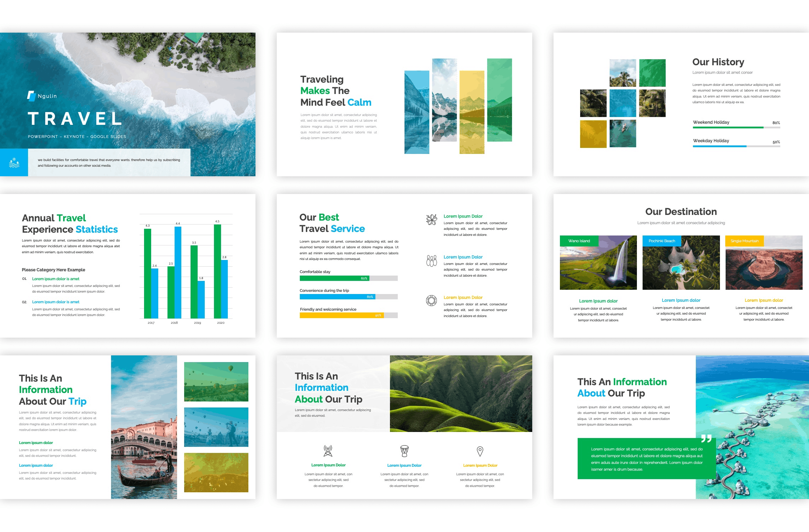Click the Our History heading
Viewport: 809px width, 532px height.
(718, 62)
